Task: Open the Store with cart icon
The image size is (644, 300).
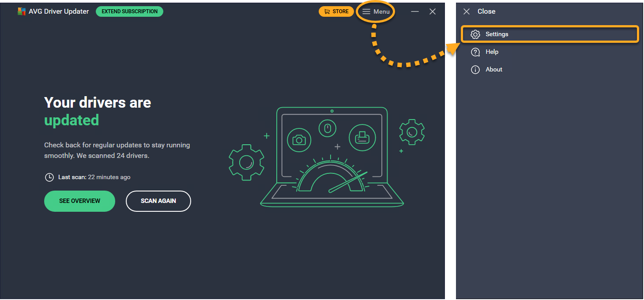Action: [336, 11]
